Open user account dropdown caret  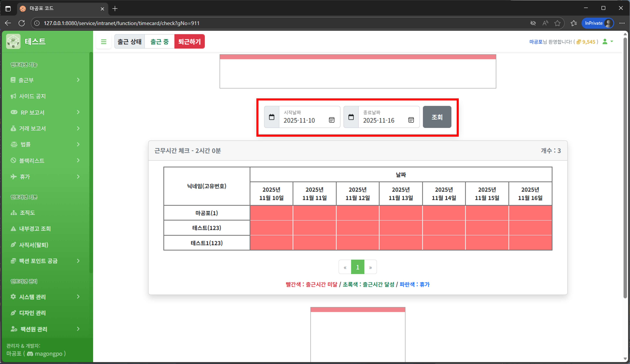612,41
